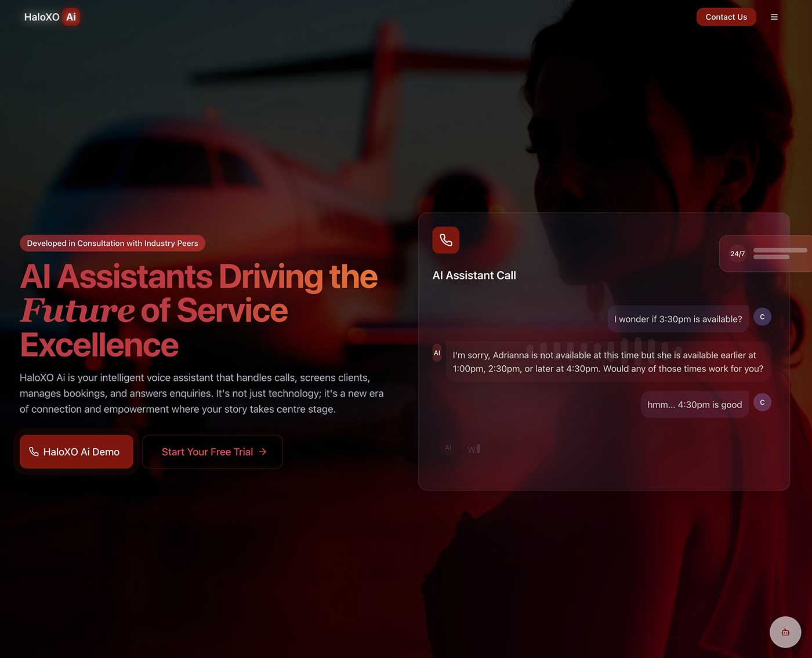Click the HaloXO logo in the header
The image size is (812, 658).
click(x=51, y=17)
